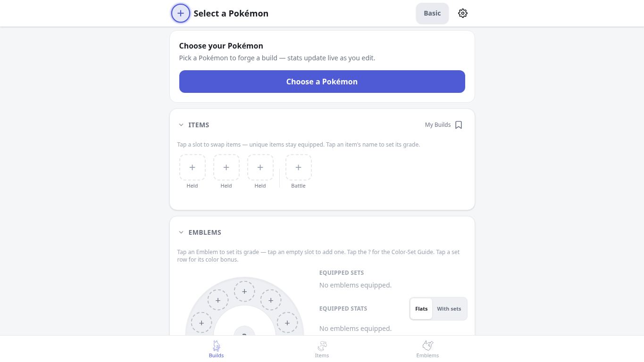
Task: Add an emblem in the far right slot
Action: pyautogui.click(x=287, y=323)
